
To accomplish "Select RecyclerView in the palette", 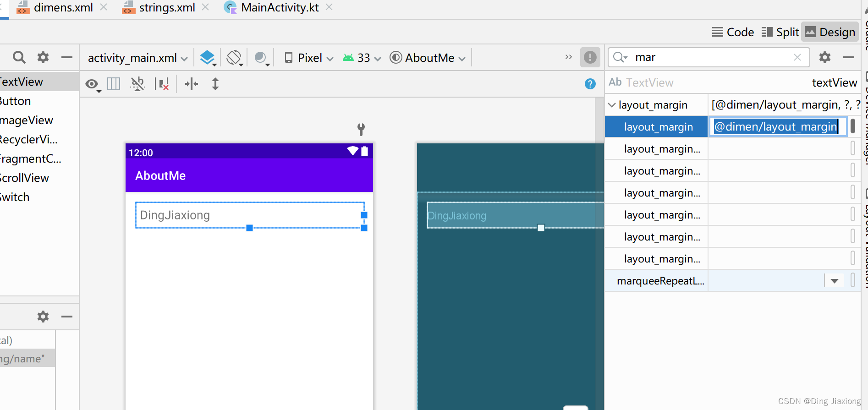I will pos(39,139).
